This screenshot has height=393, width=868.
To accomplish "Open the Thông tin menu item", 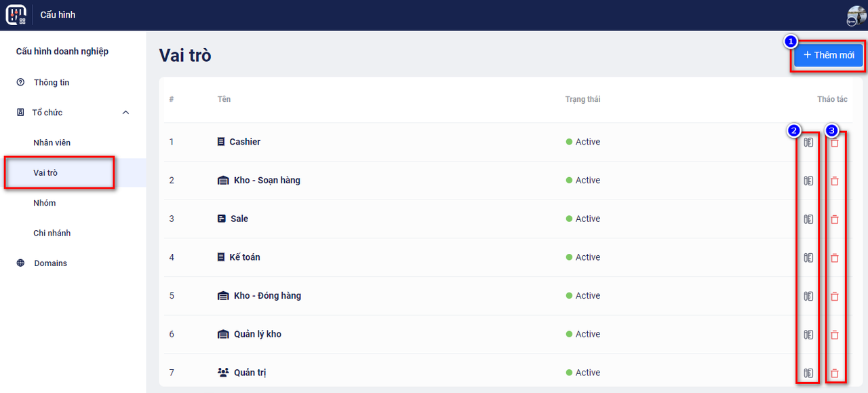I will pyautogui.click(x=52, y=83).
